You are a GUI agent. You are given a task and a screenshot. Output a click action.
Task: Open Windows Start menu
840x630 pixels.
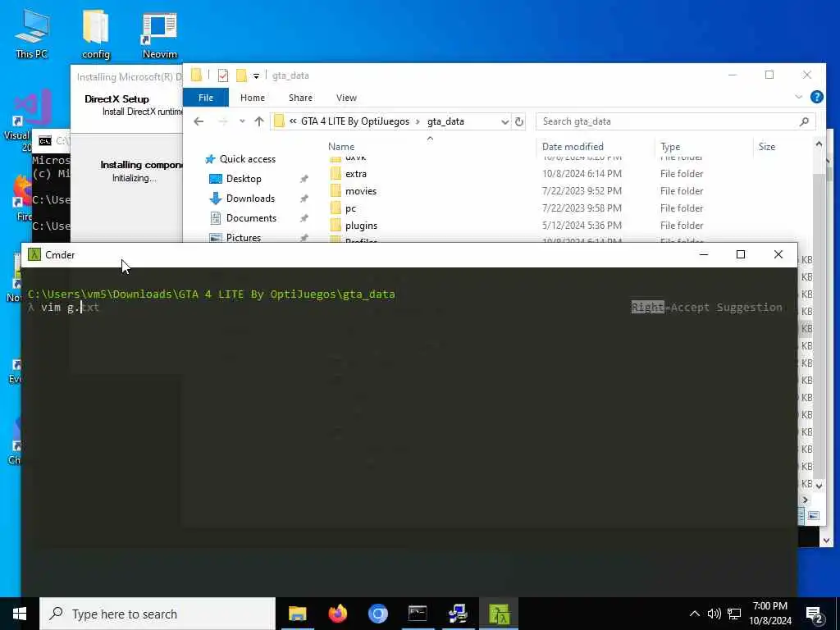coord(20,614)
